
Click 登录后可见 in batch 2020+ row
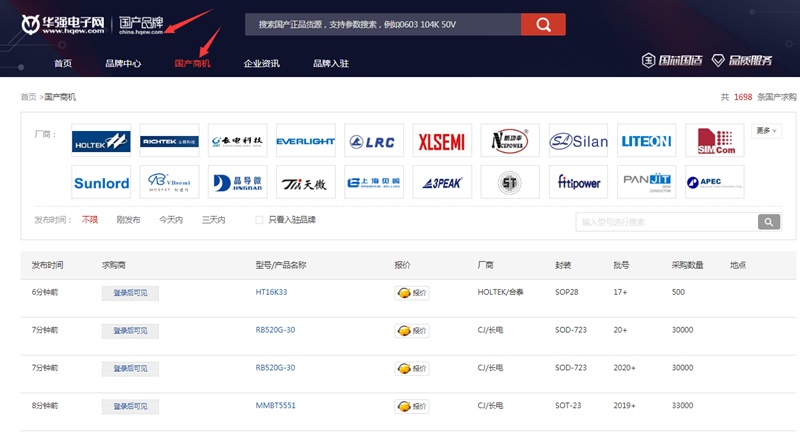click(130, 368)
